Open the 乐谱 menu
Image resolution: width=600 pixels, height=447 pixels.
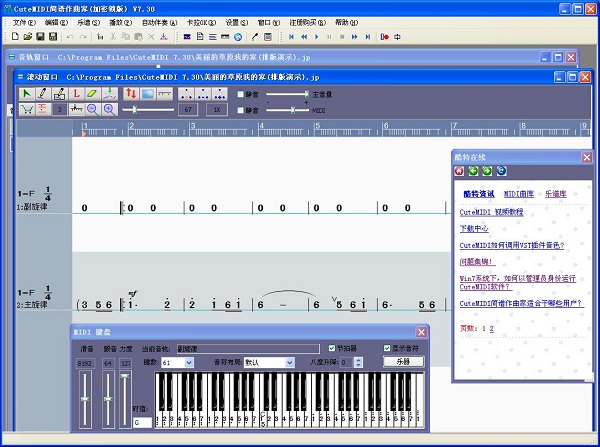pos(88,21)
